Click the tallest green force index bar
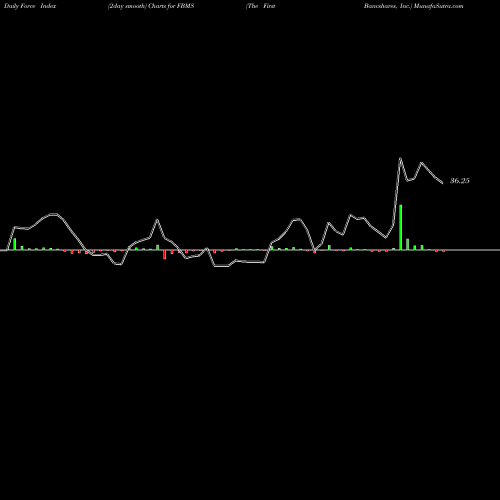The width and height of the screenshot is (500, 500). click(x=400, y=227)
